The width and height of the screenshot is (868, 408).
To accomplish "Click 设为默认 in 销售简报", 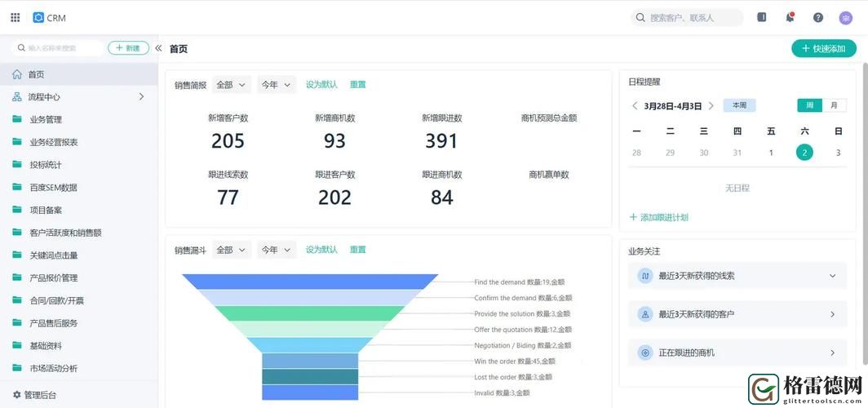I will click(321, 85).
